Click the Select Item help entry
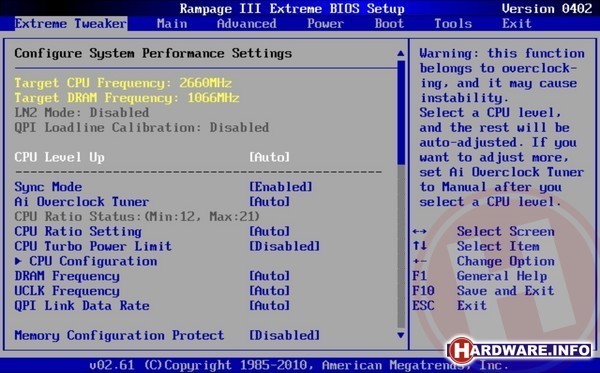Viewport: 600px width, 373px height. tap(498, 246)
